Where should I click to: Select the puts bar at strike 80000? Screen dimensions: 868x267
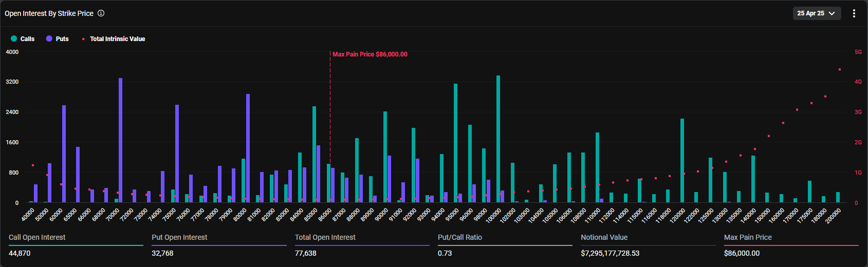tap(248, 148)
